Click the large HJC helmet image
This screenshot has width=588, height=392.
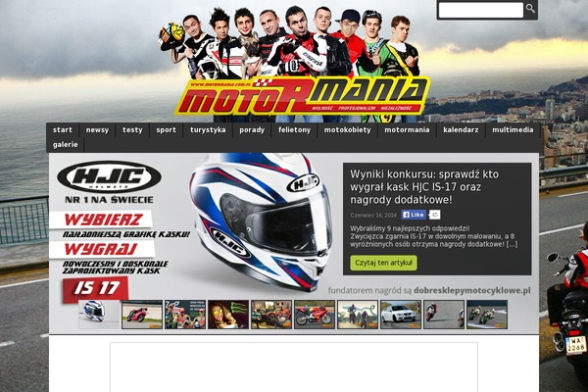tap(261, 221)
